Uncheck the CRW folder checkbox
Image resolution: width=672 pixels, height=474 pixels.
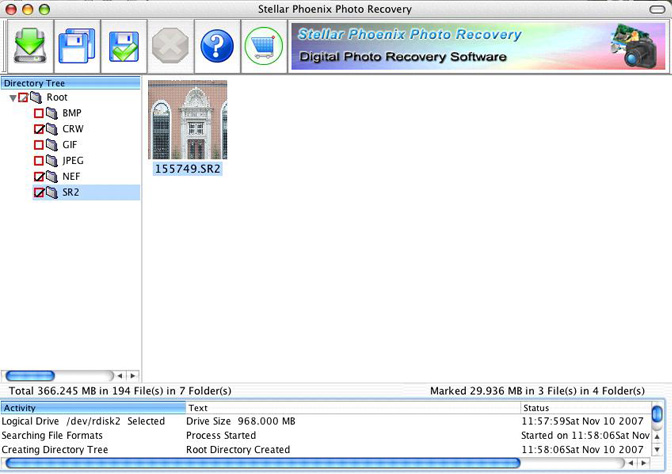pyautogui.click(x=39, y=129)
